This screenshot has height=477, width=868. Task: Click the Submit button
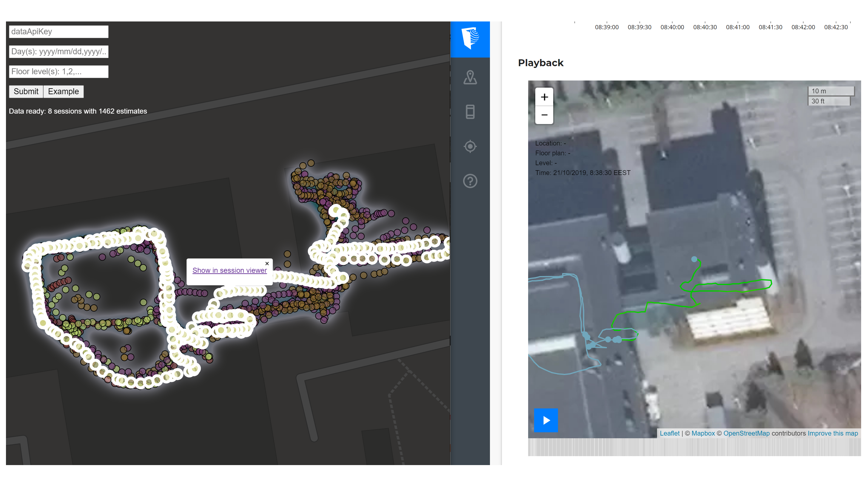click(26, 92)
